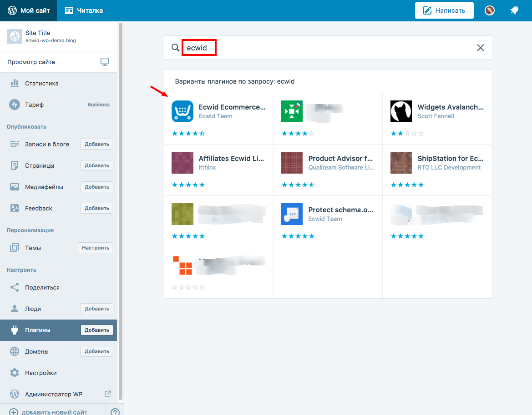
Task: Click Business plan label
Action: (99, 105)
